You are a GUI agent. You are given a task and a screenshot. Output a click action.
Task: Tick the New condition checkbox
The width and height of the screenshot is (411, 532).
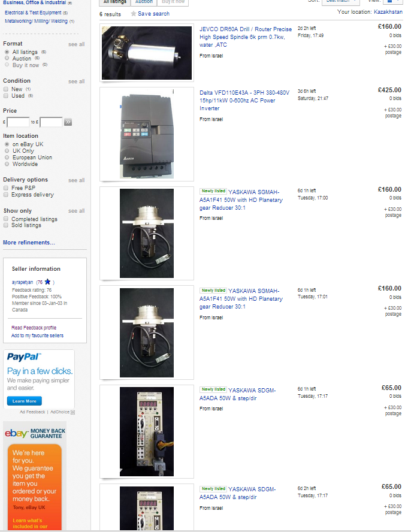click(x=6, y=89)
